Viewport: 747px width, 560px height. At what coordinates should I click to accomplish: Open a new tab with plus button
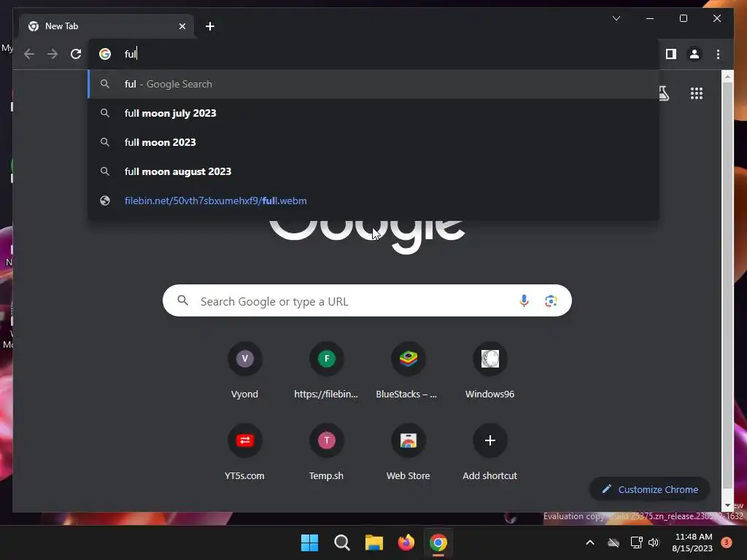point(210,26)
